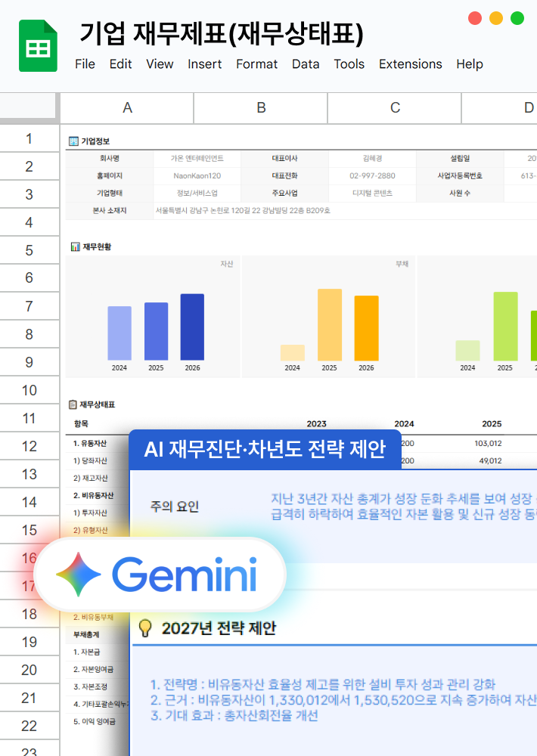Open the Edit menu

tap(120, 64)
